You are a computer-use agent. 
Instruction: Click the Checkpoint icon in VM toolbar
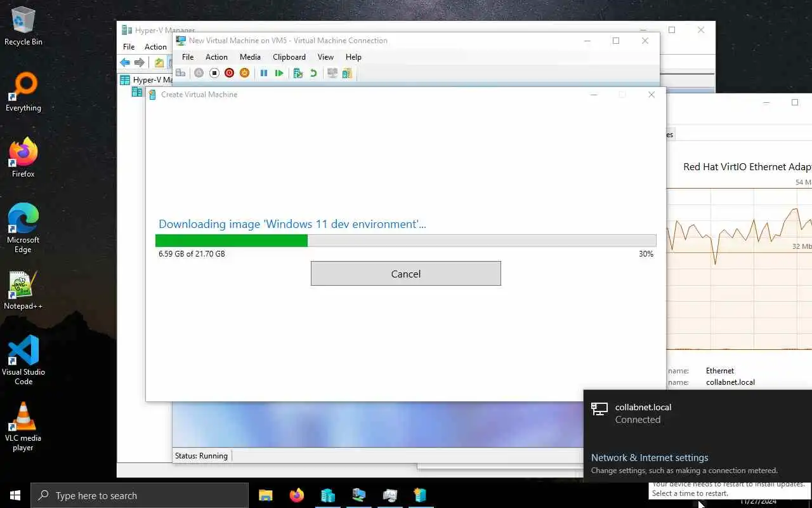pyautogui.click(x=298, y=73)
